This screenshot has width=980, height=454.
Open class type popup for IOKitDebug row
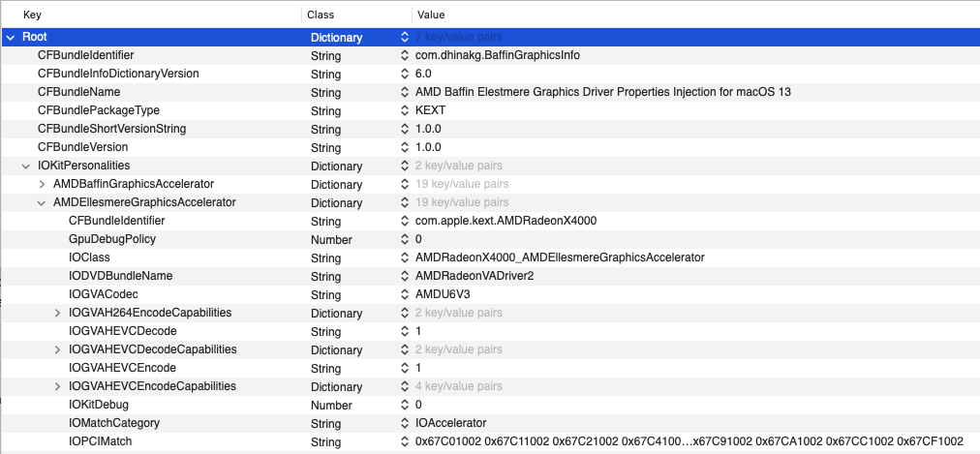pos(405,405)
